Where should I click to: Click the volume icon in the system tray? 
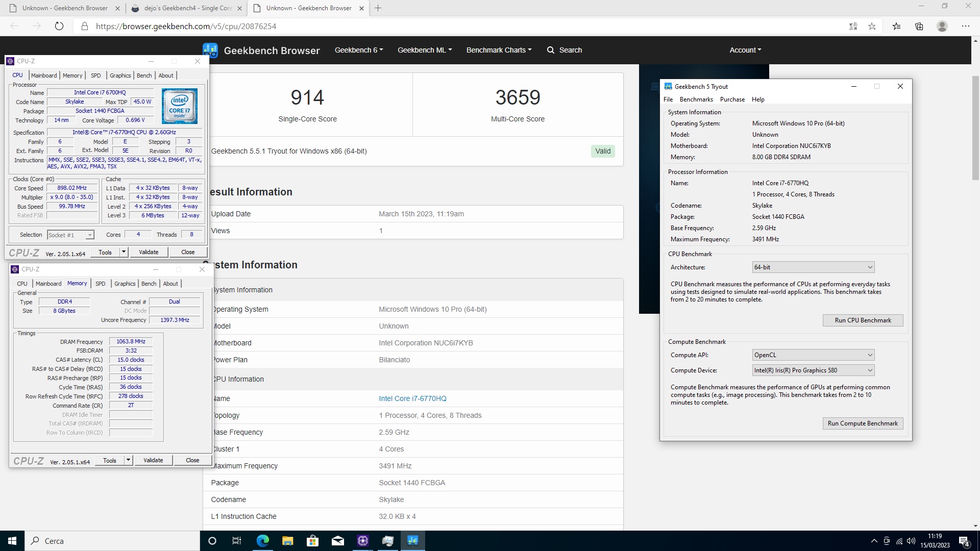click(911, 541)
